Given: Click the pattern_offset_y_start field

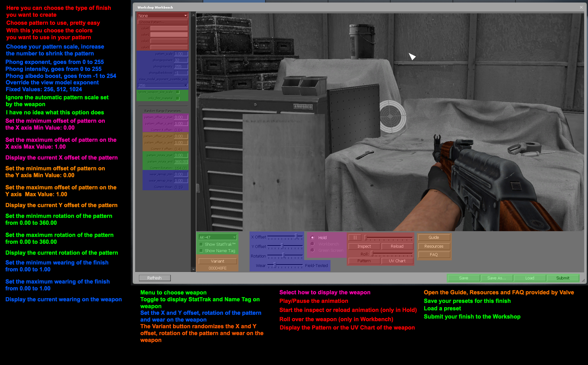Looking at the screenshot, I should point(181,136).
